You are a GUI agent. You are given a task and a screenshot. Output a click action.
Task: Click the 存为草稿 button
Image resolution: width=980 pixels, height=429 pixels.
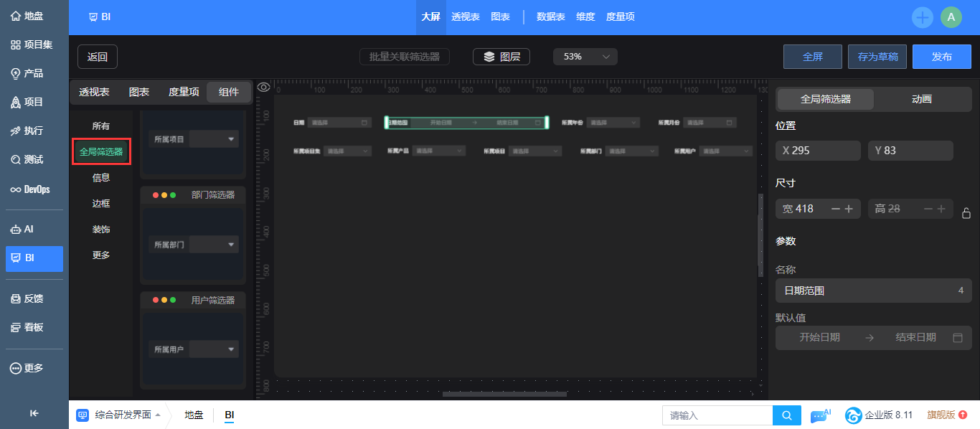877,57
